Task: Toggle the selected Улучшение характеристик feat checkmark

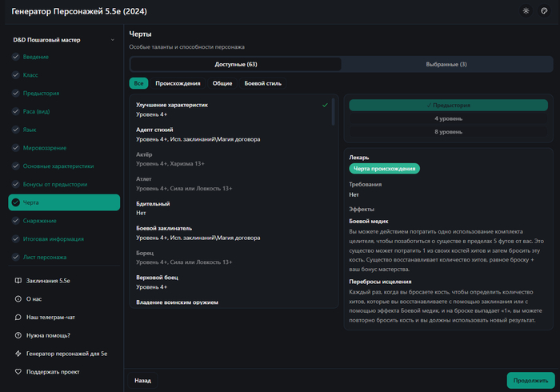Action: coord(324,105)
